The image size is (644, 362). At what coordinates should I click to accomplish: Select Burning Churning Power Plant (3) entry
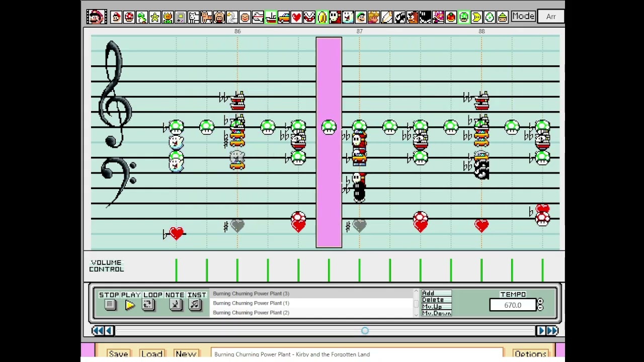pyautogui.click(x=311, y=294)
